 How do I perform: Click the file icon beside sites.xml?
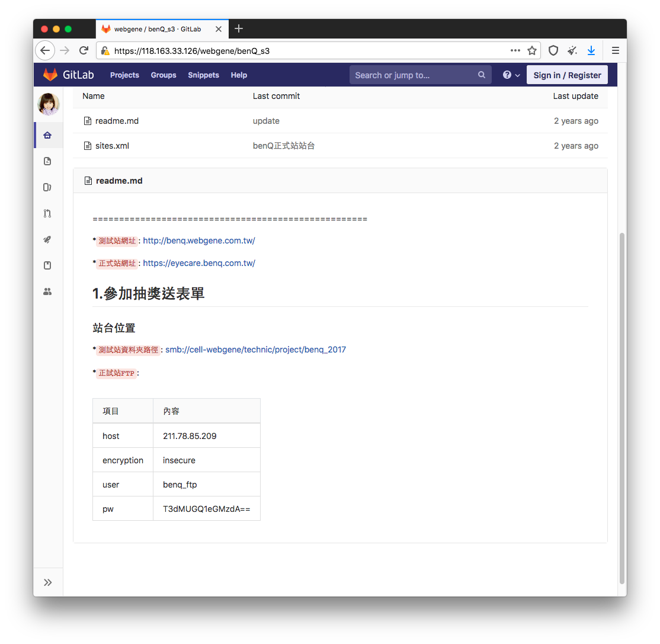coord(88,146)
